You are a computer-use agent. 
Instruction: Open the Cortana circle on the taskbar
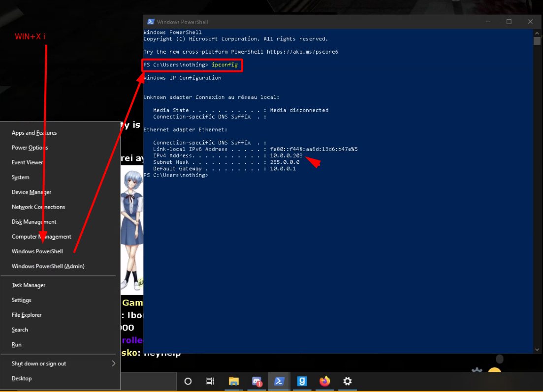(x=188, y=381)
